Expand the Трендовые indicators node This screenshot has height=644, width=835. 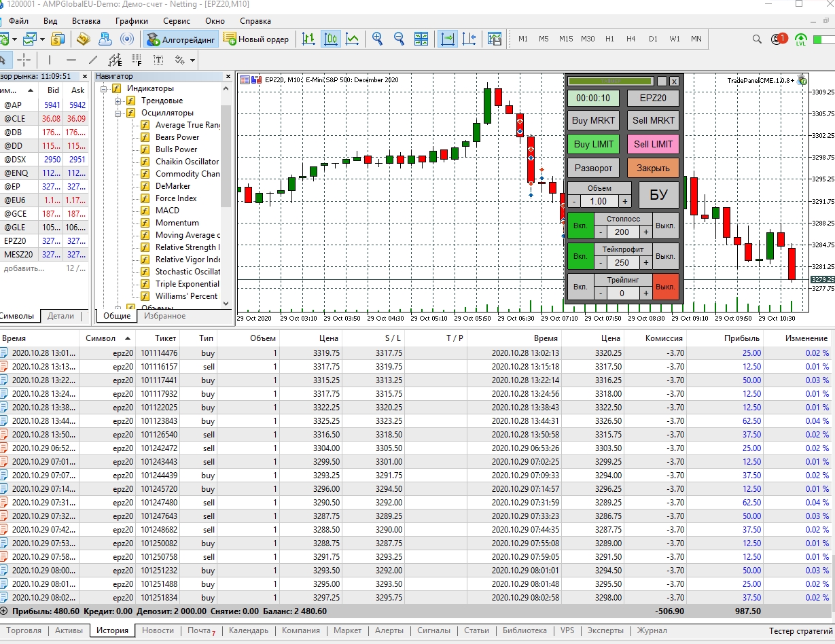(x=118, y=101)
